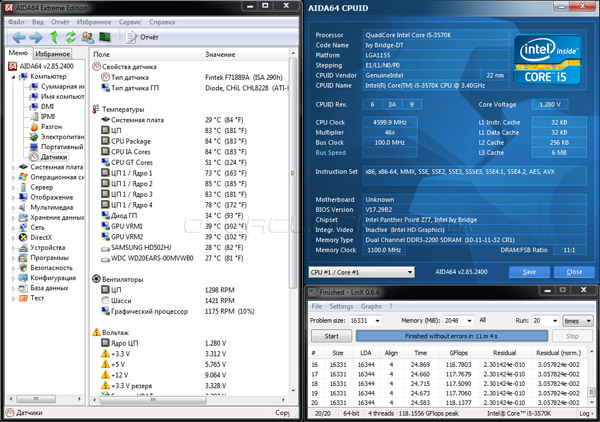Switch to the Избранное tab

pos(52,52)
